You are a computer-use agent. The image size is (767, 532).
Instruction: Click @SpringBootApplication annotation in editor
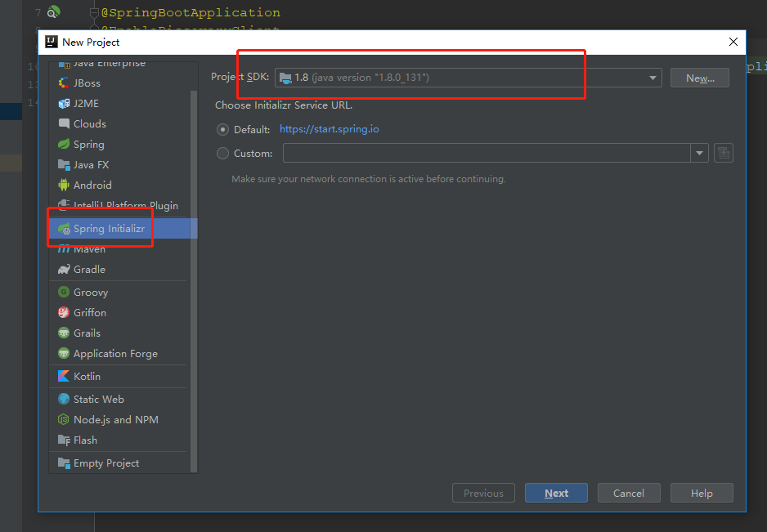tap(191, 13)
